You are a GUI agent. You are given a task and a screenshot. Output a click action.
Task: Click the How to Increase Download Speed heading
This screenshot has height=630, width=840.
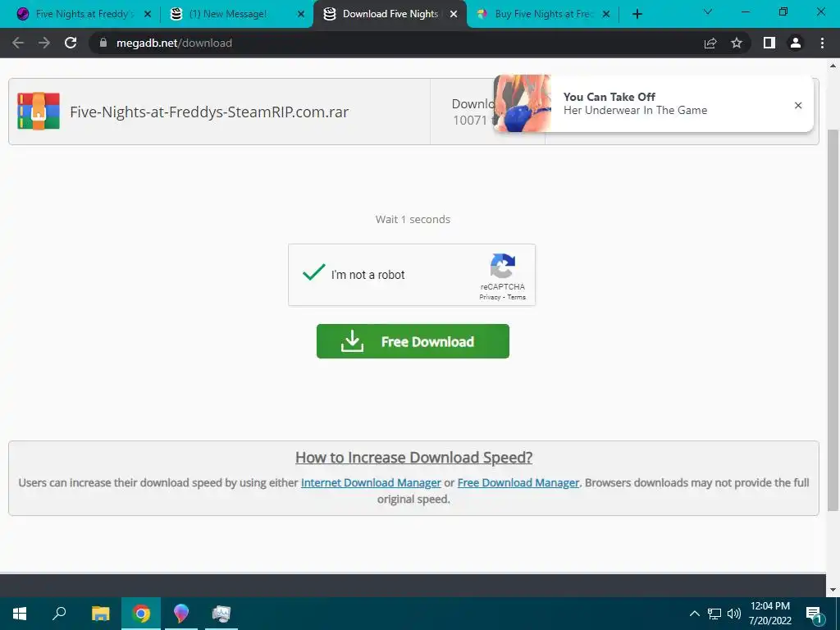coord(413,458)
